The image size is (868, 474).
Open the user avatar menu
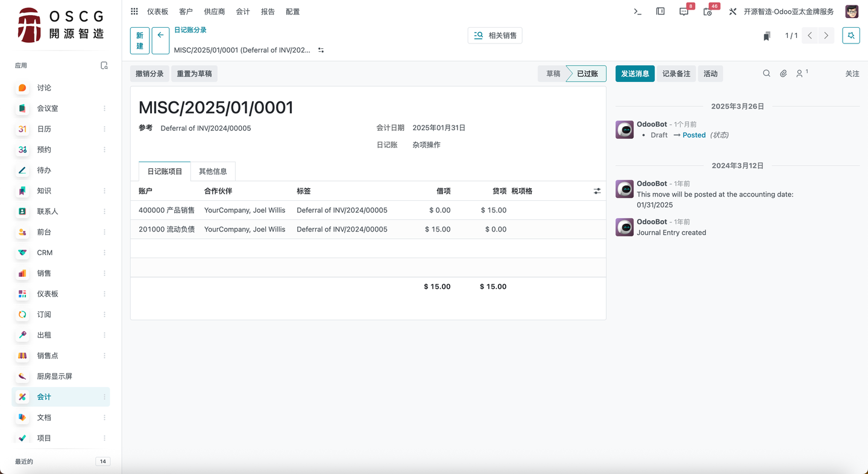click(851, 11)
